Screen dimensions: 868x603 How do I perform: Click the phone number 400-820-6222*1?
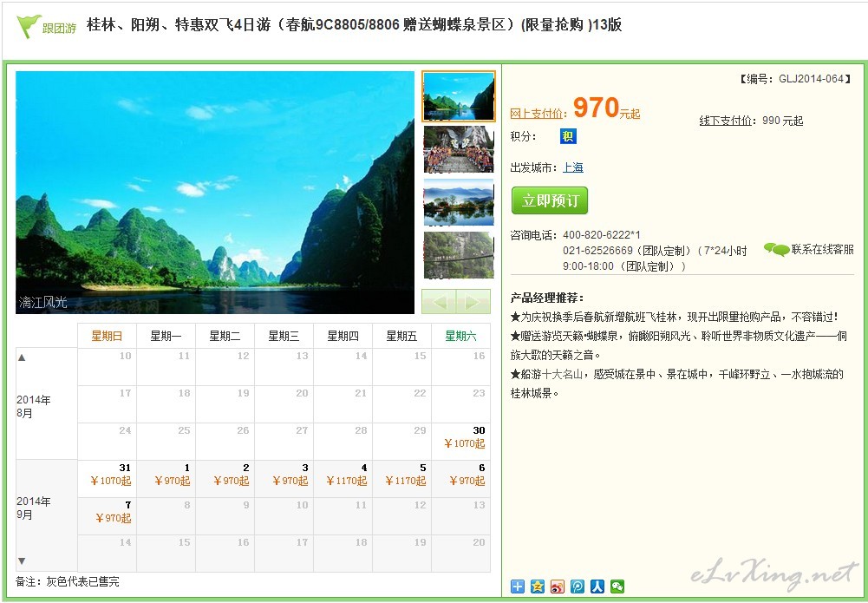pyautogui.click(x=602, y=235)
